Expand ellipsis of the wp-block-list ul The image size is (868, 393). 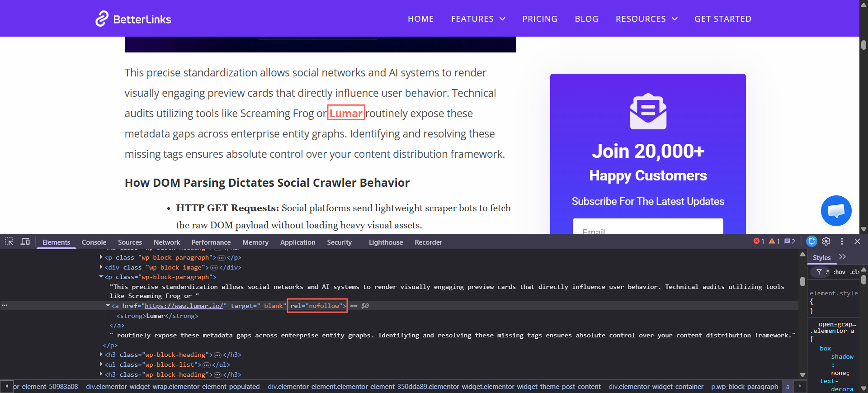207,365
